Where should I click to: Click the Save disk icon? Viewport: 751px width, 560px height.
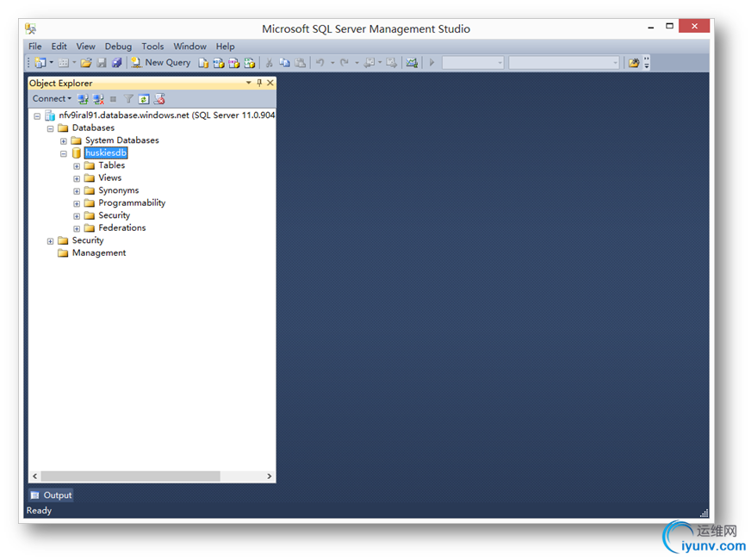pyautogui.click(x=102, y=63)
